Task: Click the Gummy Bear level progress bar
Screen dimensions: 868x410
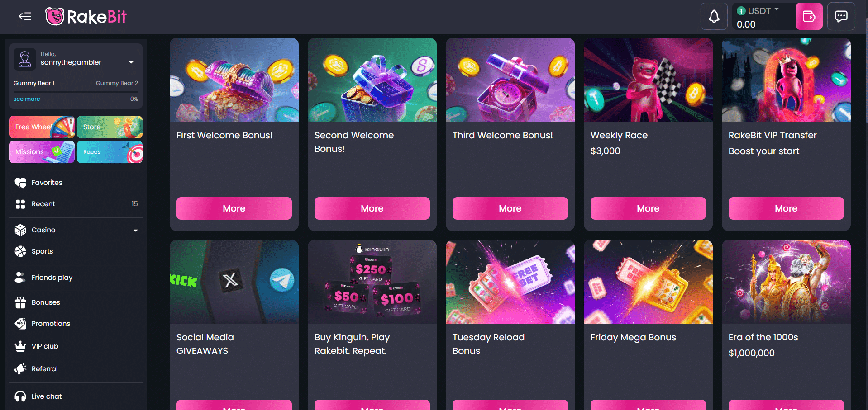Action: click(x=76, y=92)
